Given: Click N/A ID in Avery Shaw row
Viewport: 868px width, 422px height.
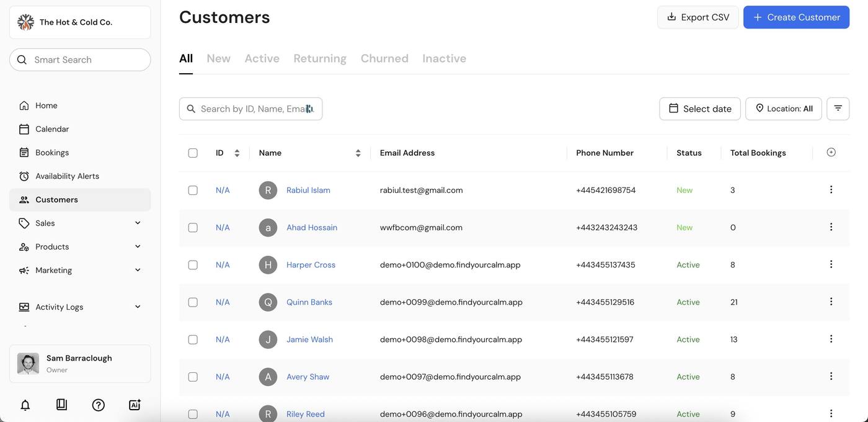Looking at the screenshot, I should coord(223,377).
